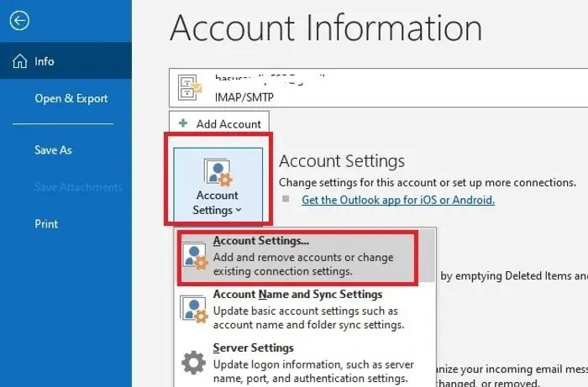Click the IMAP/SMTP account mailbox icon
Screen dimensions: 588x387
tap(190, 87)
